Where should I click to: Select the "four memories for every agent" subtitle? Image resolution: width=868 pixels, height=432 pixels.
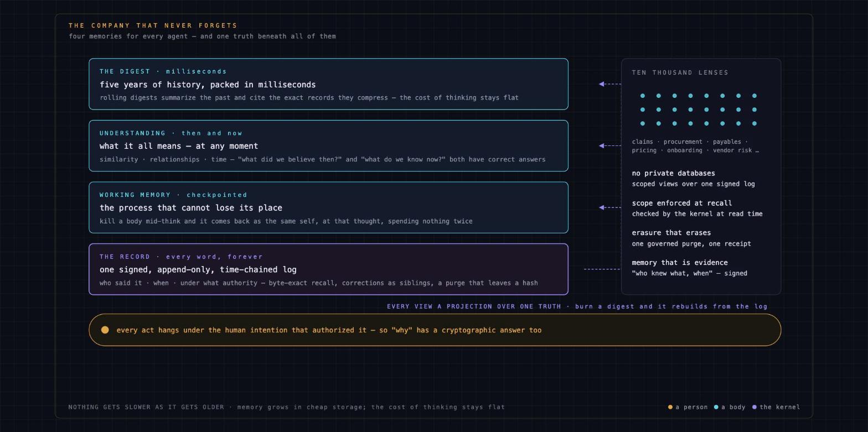click(x=202, y=37)
